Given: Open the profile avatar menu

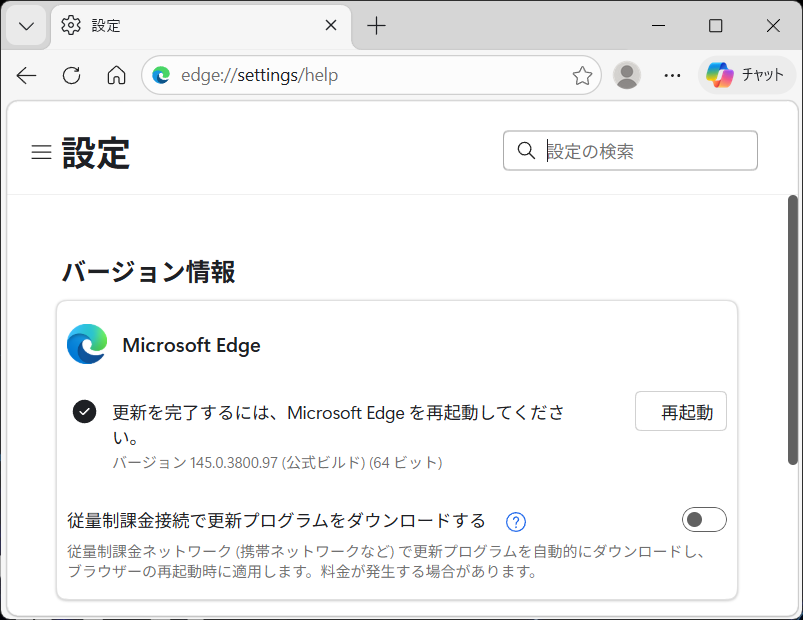Looking at the screenshot, I should (x=627, y=75).
